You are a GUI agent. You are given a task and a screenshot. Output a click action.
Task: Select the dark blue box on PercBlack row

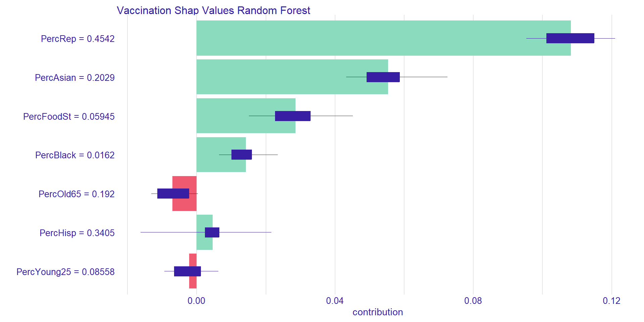[241, 155]
